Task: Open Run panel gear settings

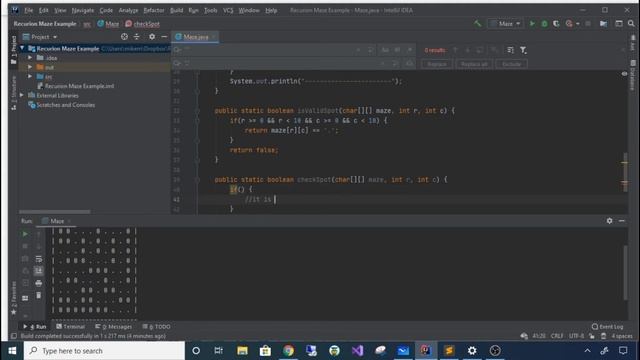Action: tap(609, 220)
